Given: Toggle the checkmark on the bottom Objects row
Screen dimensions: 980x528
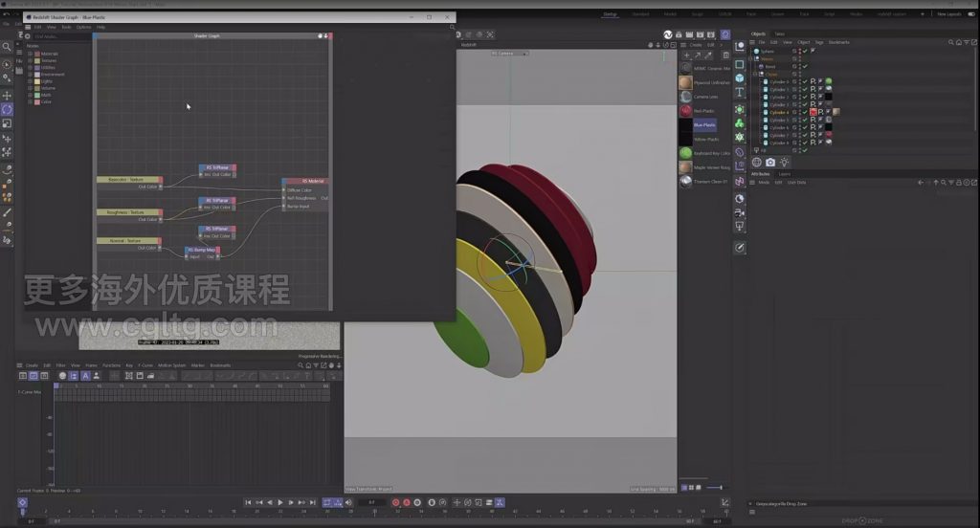Looking at the screenshot, I should [x=805, y=150].
